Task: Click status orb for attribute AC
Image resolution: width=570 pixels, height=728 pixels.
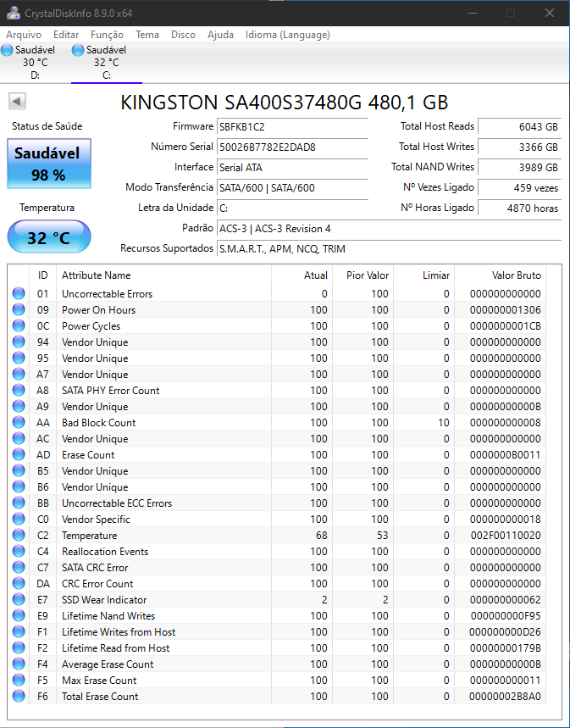Action: (x=19, y=438)
